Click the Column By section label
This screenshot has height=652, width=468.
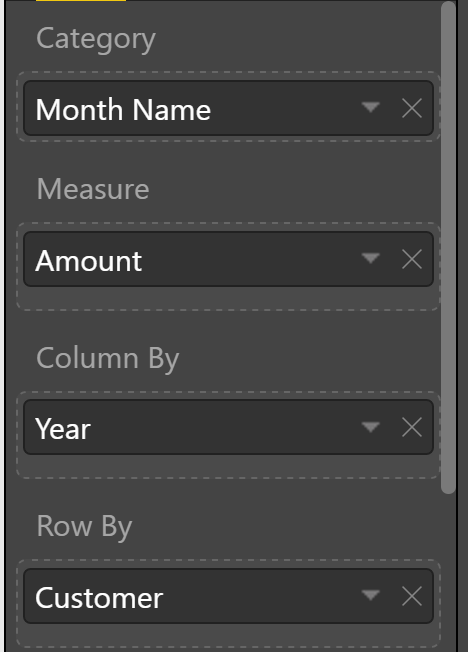(x=108, y=359)
